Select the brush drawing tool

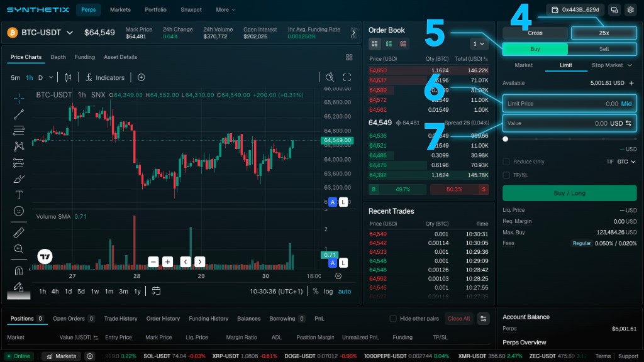tap(18, 179)
